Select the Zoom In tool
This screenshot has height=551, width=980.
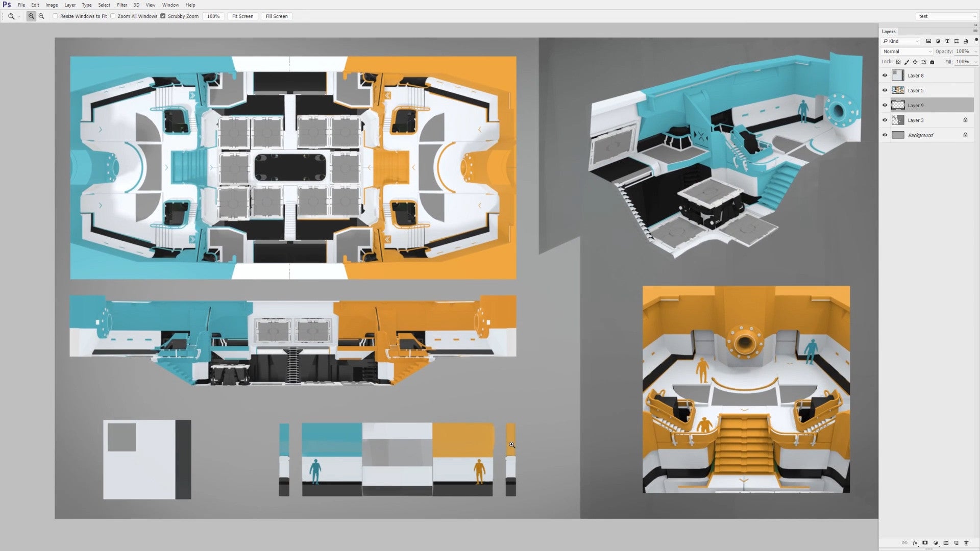[x=31, y=16]
